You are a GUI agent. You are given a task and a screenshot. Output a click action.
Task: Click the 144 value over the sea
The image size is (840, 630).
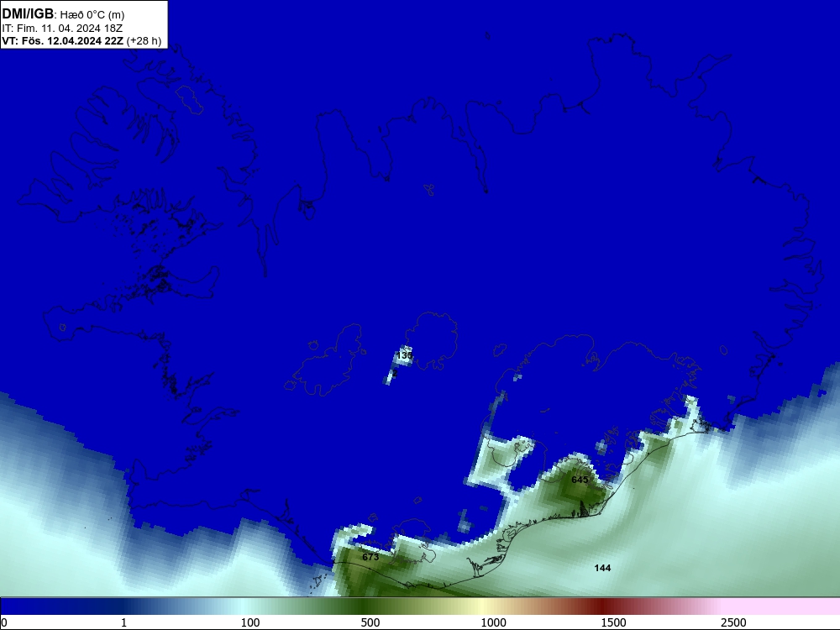602,568
